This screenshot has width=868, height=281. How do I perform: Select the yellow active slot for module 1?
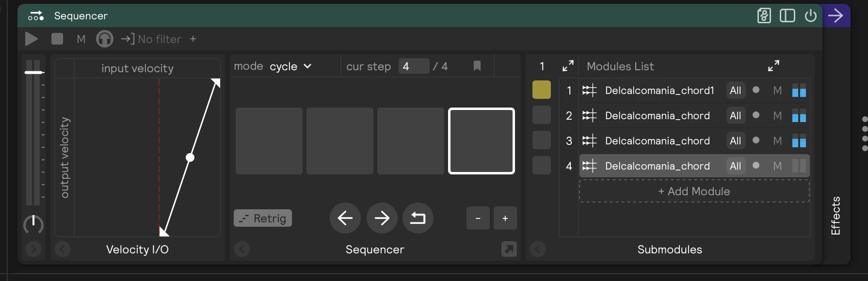(x=542, y=90)
